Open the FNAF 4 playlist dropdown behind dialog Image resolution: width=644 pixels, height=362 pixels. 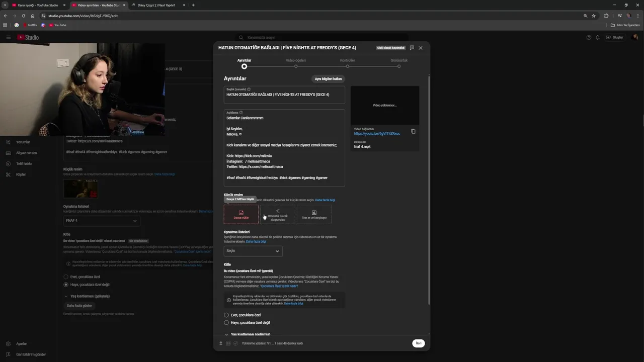[102, 221]
